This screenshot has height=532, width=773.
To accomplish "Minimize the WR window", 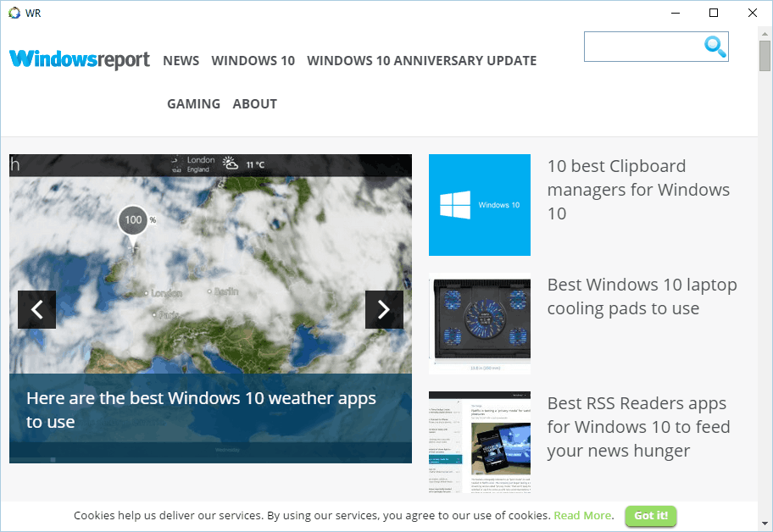I will coord(676,13).
